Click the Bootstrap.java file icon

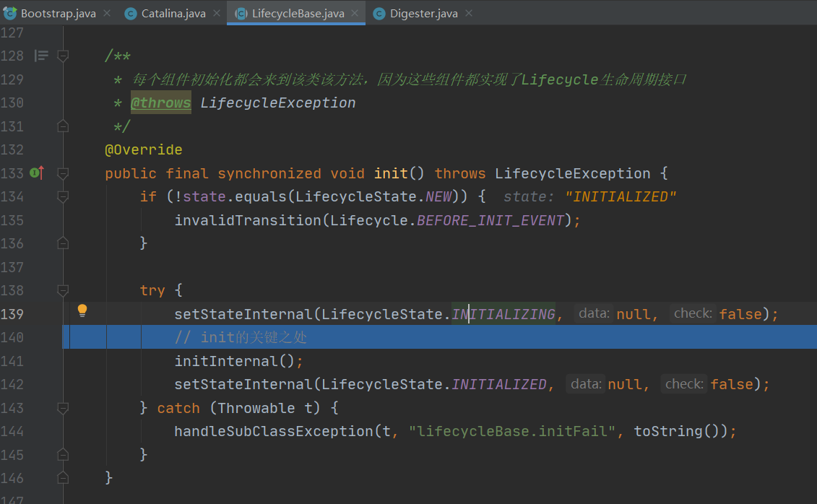click(10, 13)
